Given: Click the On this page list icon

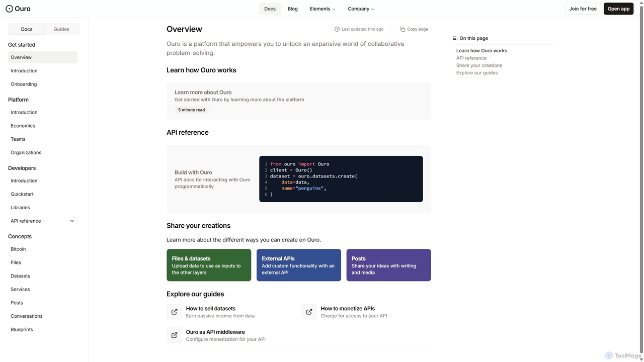Looking at the screenshot, I should 455,38.
